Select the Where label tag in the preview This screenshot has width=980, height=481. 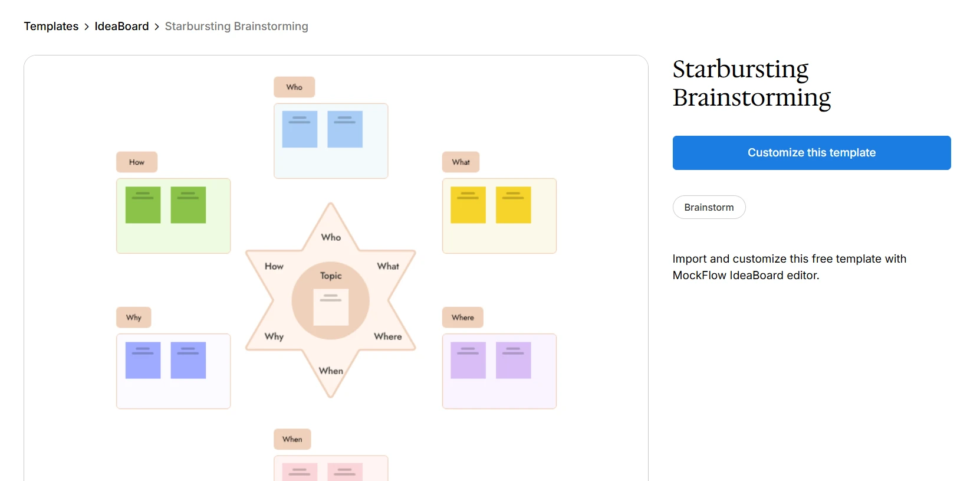tap(462, 318)
